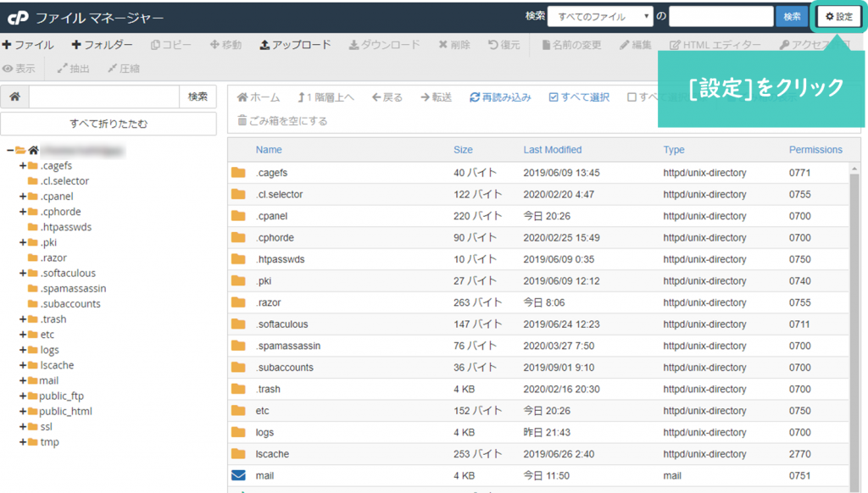The height and width of the screenshot is (493, 868).
Task: Expand the .softaculous folder in the tree
Action: coord(23,274)
